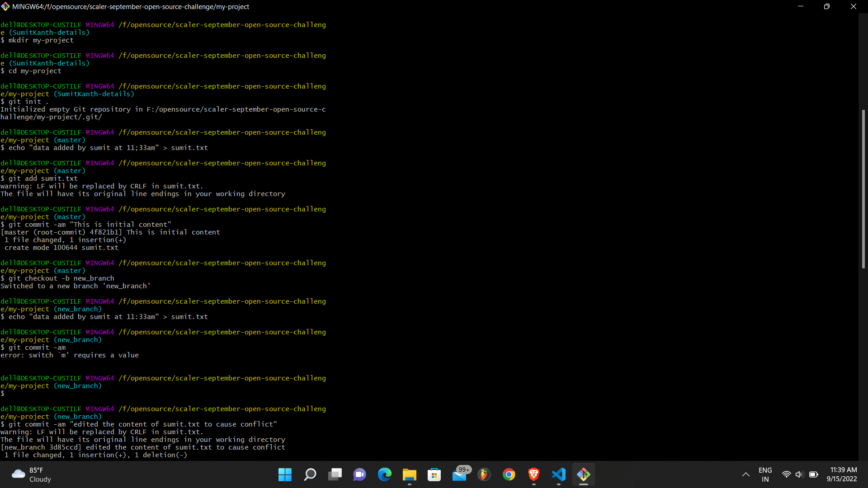
Task: Open FL Studio from the taskbar
Action: click(484, 475)
